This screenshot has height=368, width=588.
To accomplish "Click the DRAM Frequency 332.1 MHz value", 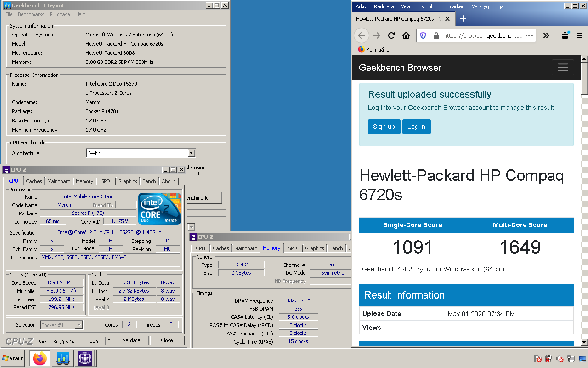I will pyautogui.click(x=299, y=301).
